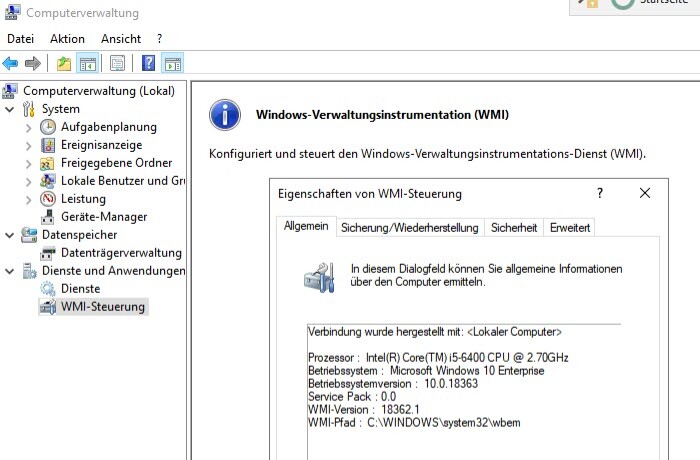Click the Dienste und Anwendungen icon
Viewport: 700px width, 460px height.
pos(29,271)
